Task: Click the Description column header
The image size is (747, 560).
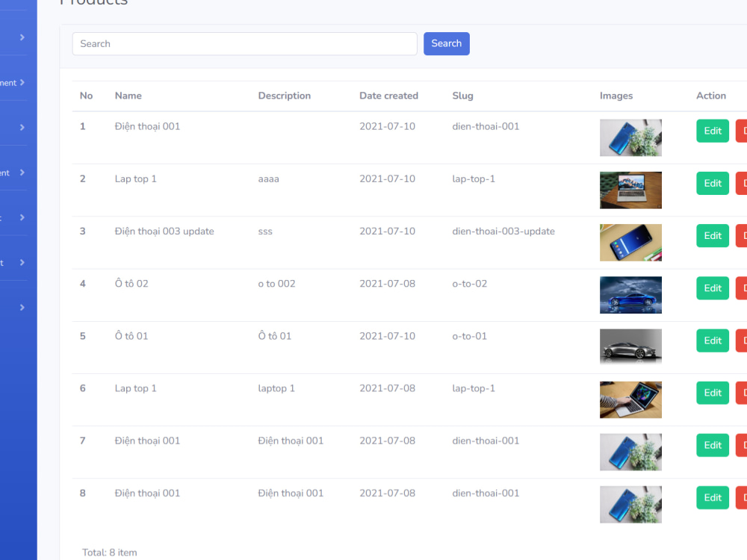Action: [x=285, y=96]
